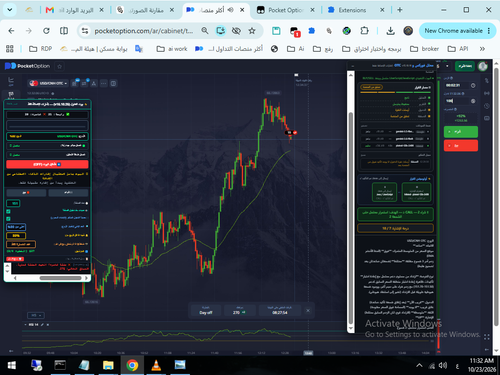Image resolution: width=500 pixels, height=375 pixels.
Task: Click the clock icon beside trade time field
Action: 473,85
